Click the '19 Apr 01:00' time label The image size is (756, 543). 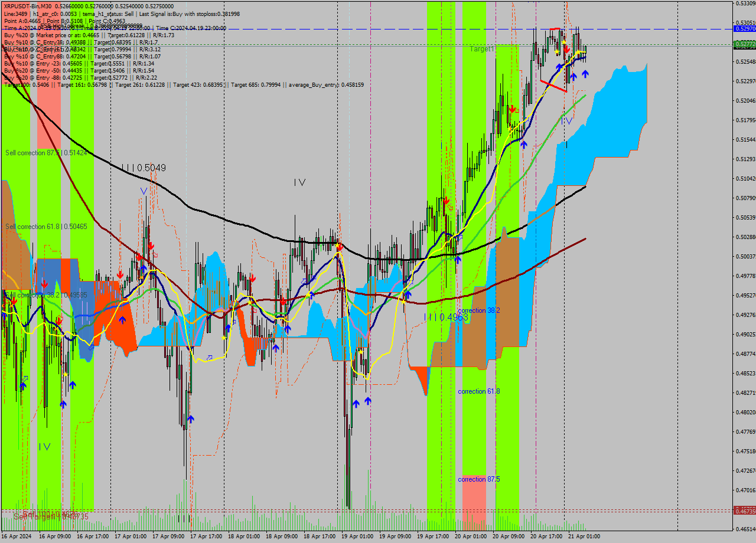point(357,537)
